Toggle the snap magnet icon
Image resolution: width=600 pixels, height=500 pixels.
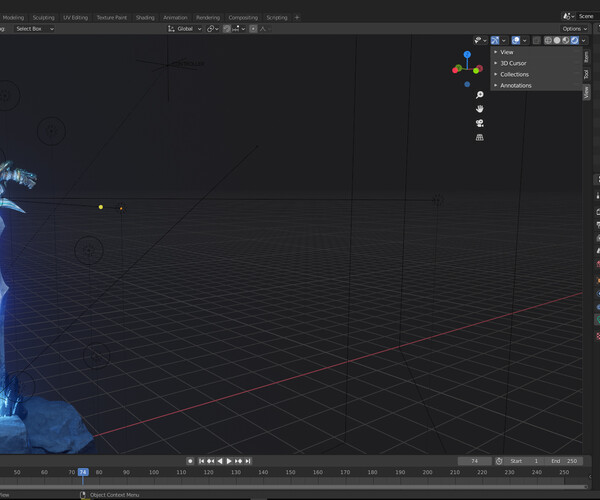tap(227, 29)
